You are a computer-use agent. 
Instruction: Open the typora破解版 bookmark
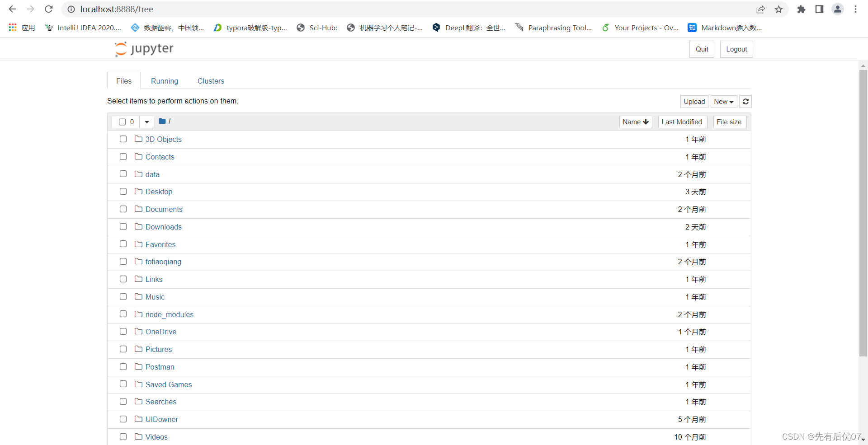(250, 28)
